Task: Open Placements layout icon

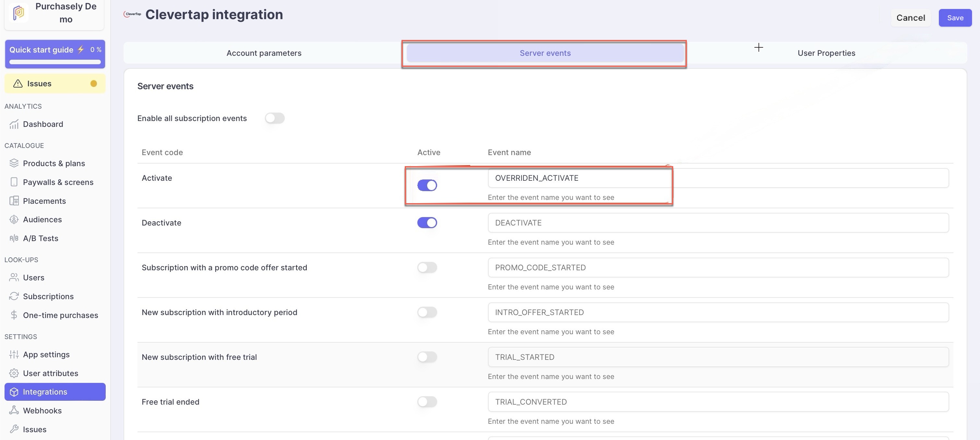Action: coord(14,201)
